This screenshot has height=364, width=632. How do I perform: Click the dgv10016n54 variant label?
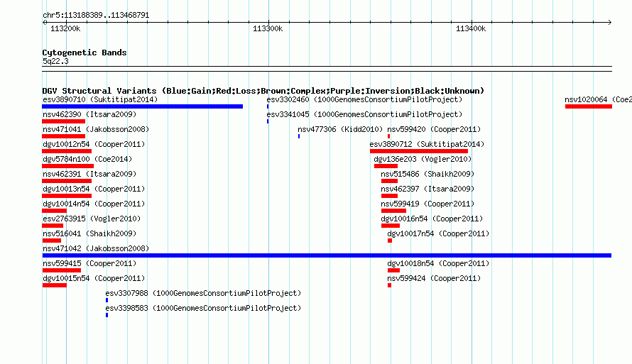coord(432,219)
